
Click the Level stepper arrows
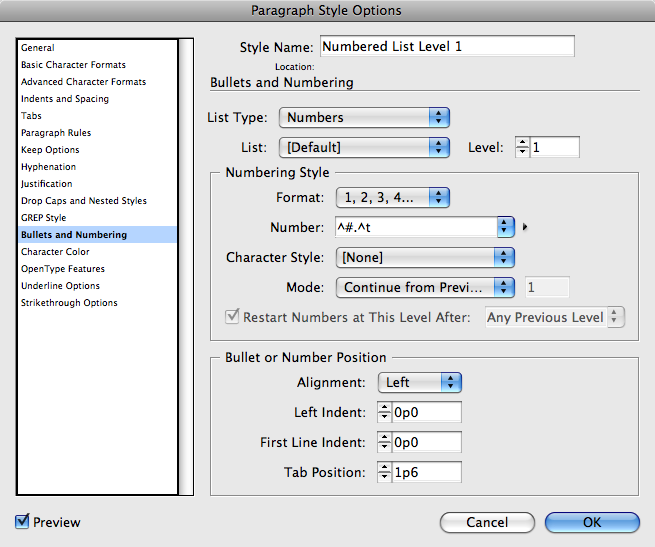click(x=522, y=147)
